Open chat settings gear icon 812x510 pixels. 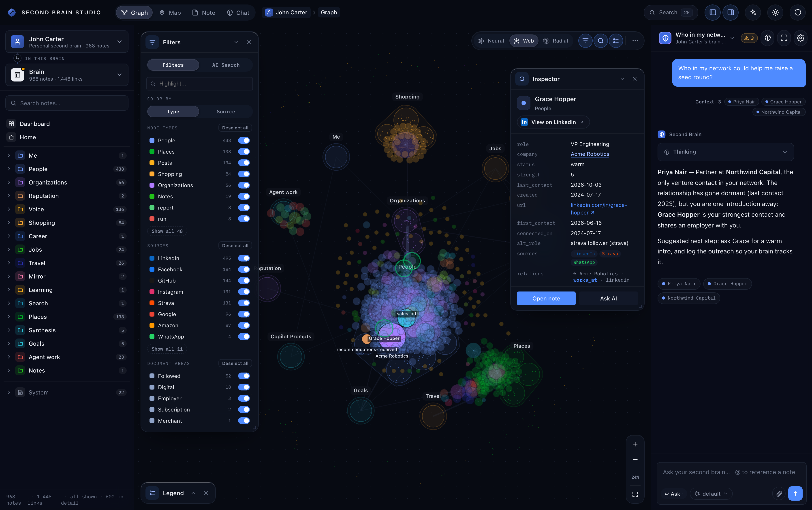coord(800,38)
